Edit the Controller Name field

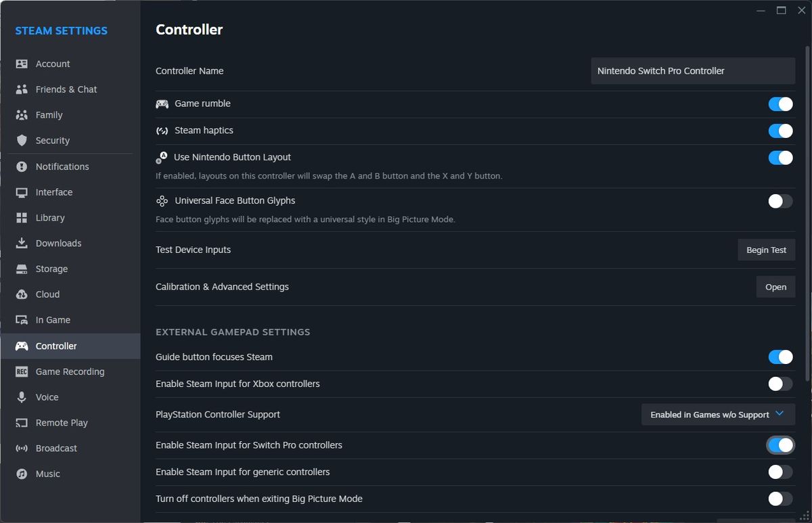coord(692,70)
